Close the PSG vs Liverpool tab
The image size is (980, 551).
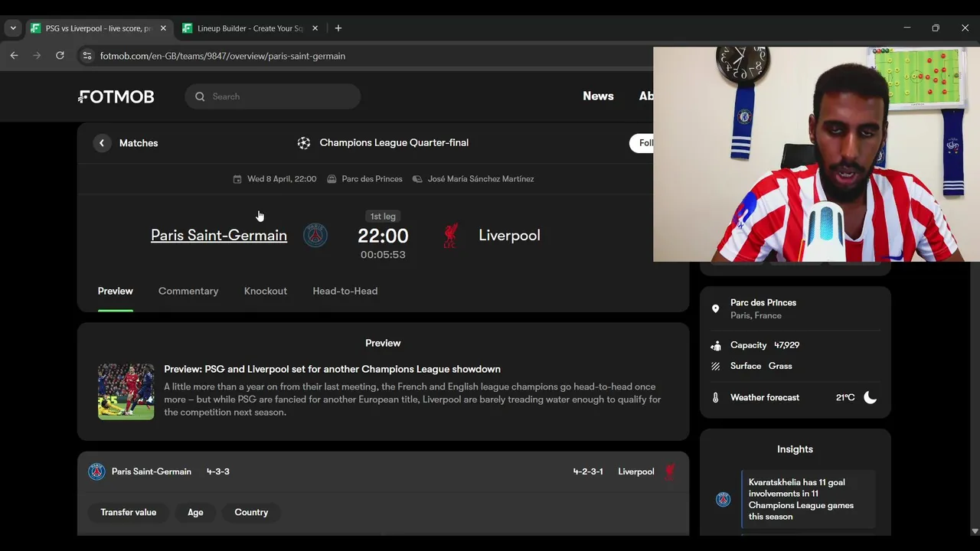[163, 28]
